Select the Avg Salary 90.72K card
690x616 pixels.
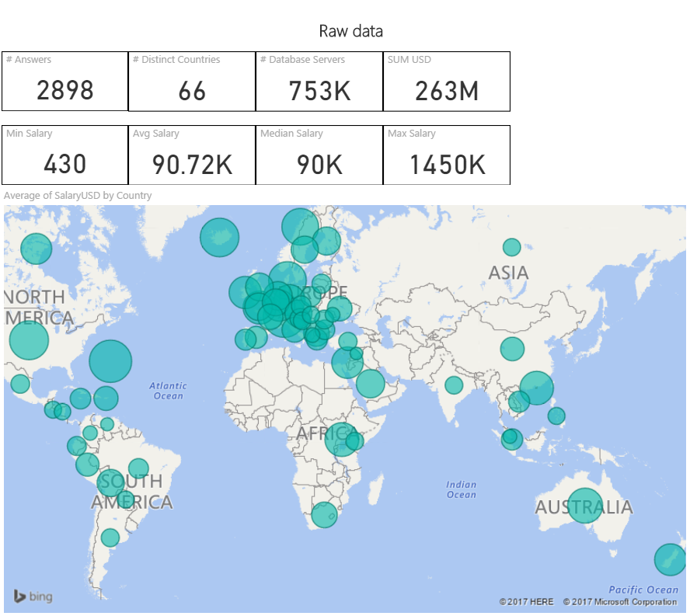pyautogui.click(x=192, y=155)
